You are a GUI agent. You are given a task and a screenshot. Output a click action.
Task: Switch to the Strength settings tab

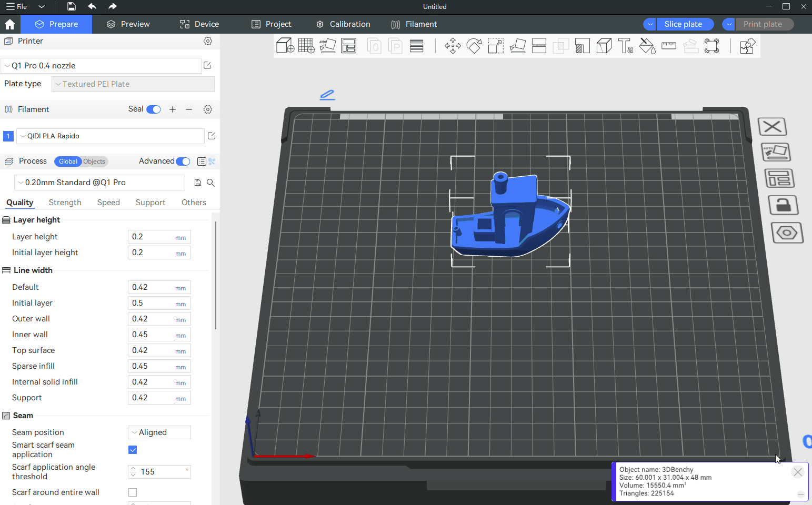tap(65, 203)
